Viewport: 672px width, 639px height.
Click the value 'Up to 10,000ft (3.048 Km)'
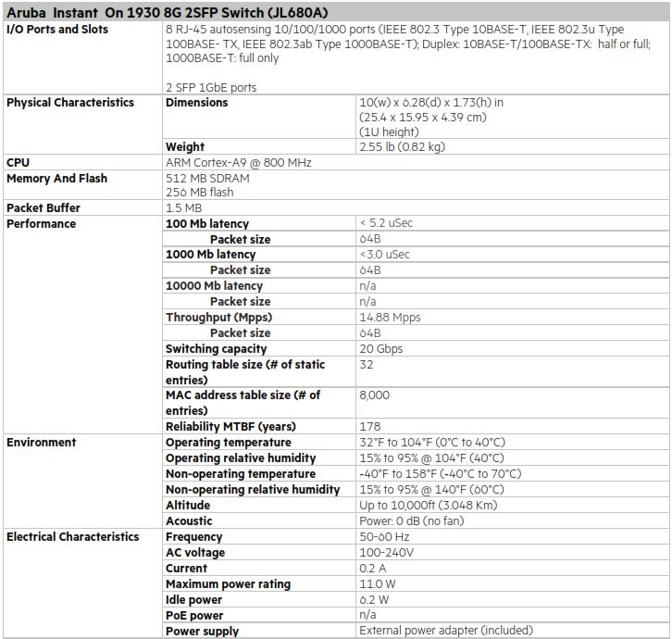click(x=429, y=506)
